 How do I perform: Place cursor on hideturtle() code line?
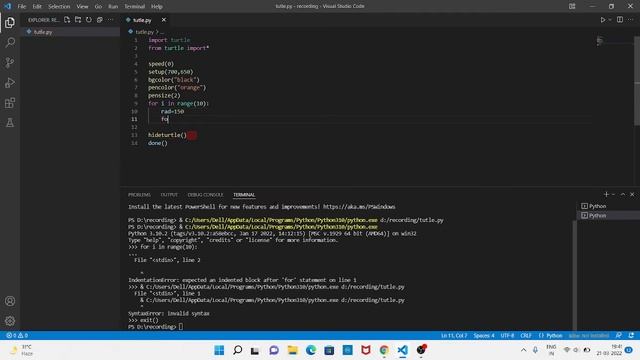pos(167,135)
